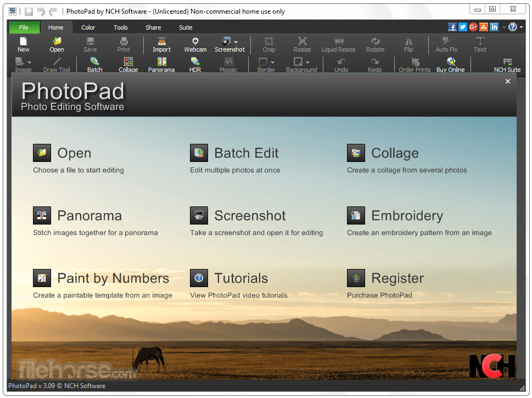532x398 pixels.
Task: Select the Text tool
Action: pos(480,44)
